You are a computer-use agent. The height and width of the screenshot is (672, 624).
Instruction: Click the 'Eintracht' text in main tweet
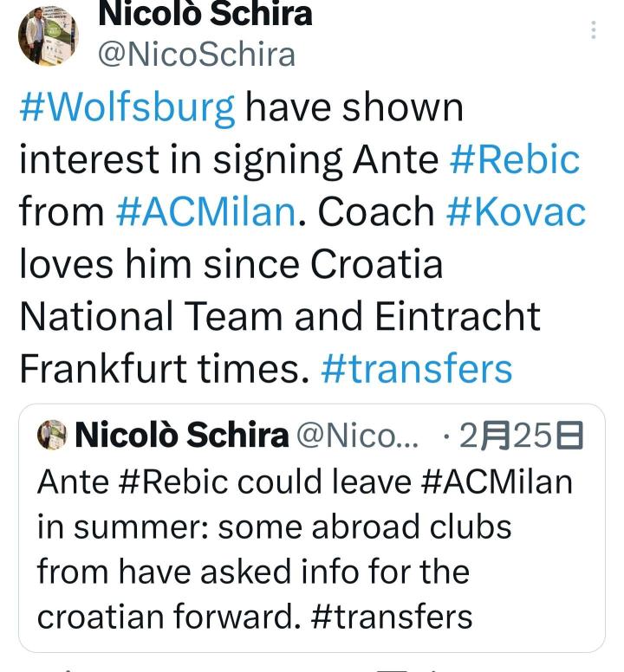coord(458,316)
